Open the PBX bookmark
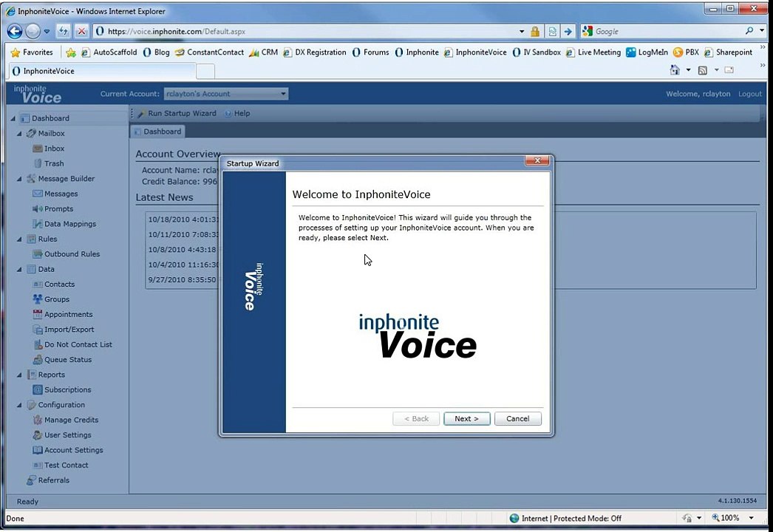Image resolution: width=773 pixels, height=532 pixels. (687, 52)
